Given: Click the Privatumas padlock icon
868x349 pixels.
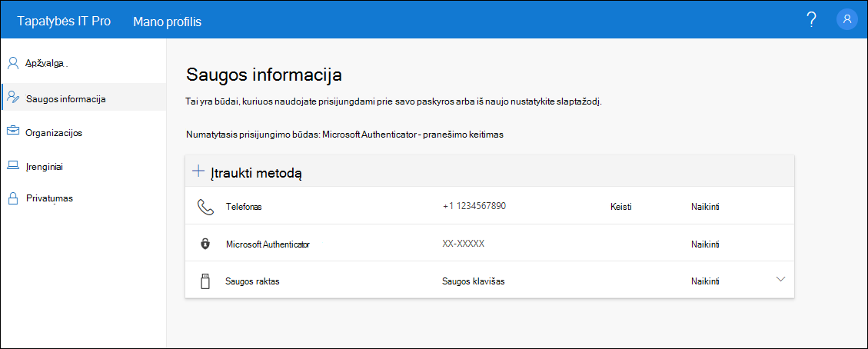Looking at the screenshot, I should pos(13,198).
